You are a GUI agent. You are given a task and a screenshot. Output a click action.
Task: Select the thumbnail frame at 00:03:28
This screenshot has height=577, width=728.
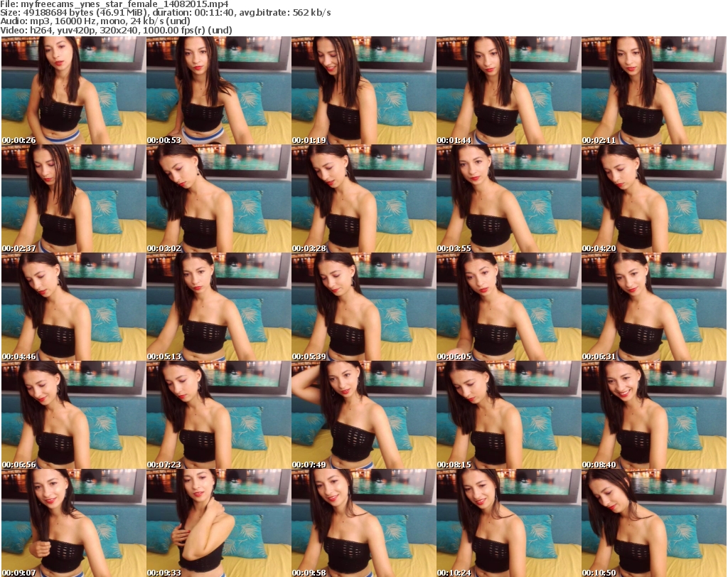coord(363,198)
